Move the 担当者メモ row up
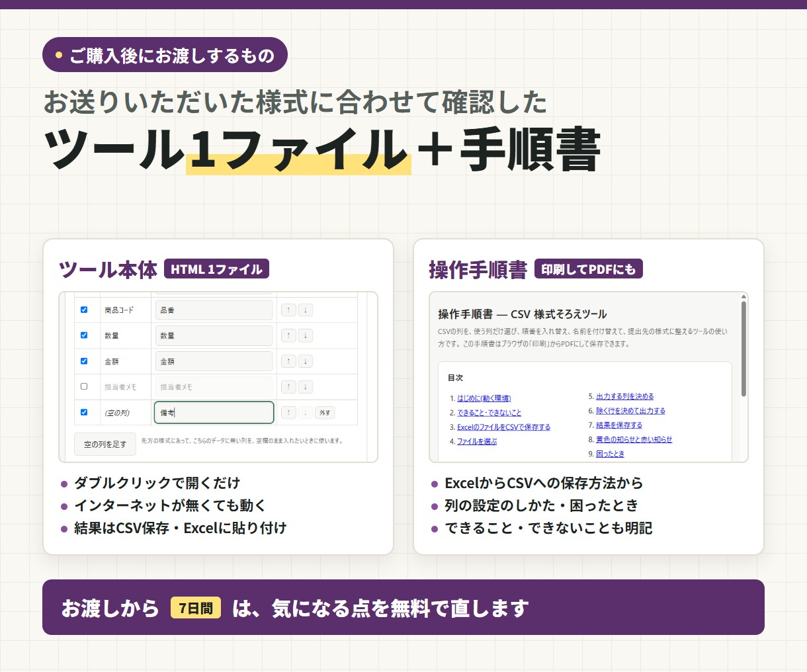Viewport: 807px width, 672px height. tap(288, 387)
